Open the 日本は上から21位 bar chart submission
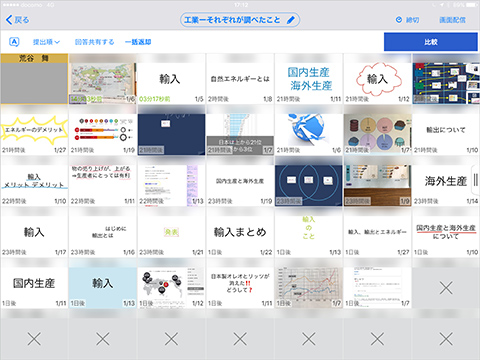Image resolution: width=480 pixels, height=360 pixels. point(240,134)
